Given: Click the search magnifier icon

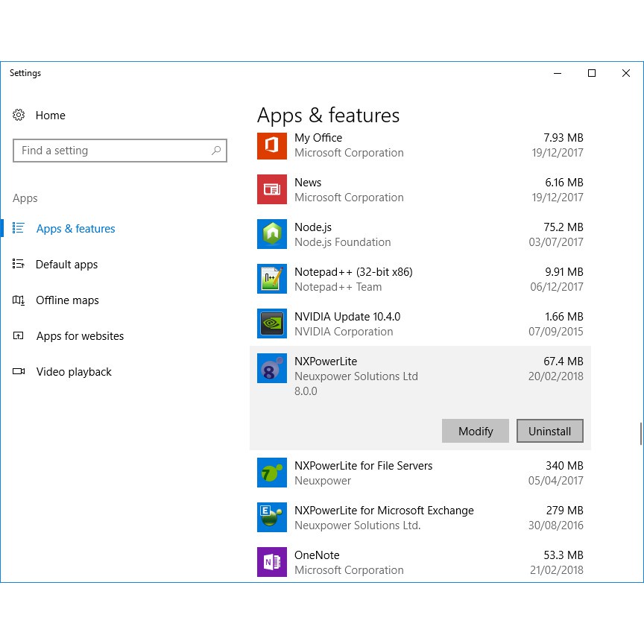Looking at the screenshot, I should click(x=216, y=151).
